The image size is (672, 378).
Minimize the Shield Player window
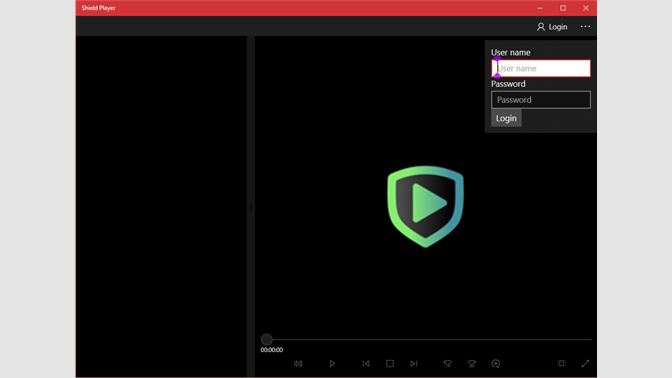click(x=540, y=8)
